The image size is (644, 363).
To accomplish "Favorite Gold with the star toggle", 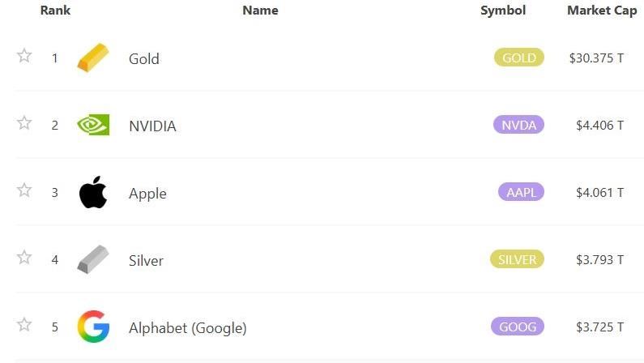I will tap(24, 56).
